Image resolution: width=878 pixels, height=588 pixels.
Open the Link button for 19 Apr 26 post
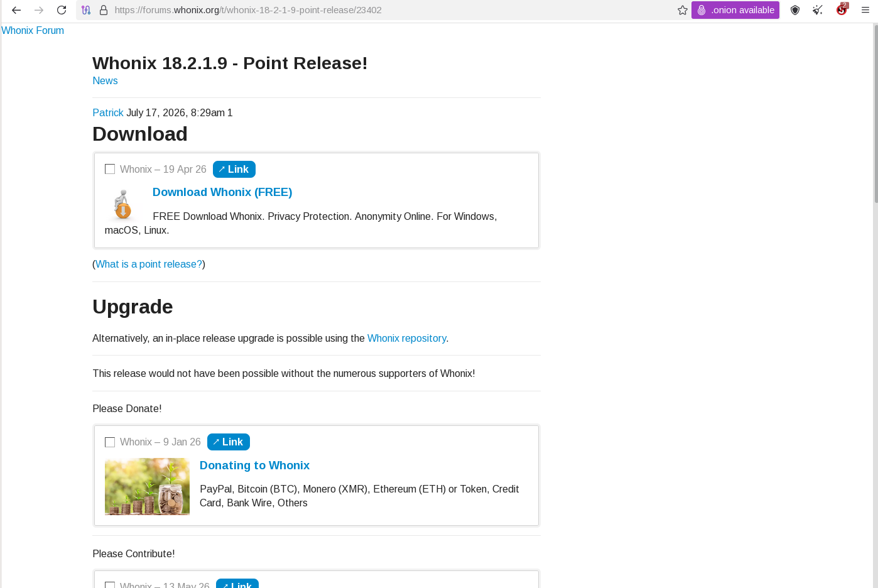pyautogui.click(x=234, y=170)
